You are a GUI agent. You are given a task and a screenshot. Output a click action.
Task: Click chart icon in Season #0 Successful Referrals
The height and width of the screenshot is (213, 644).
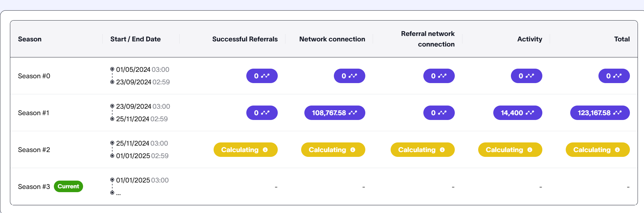[x=265, y=76]
